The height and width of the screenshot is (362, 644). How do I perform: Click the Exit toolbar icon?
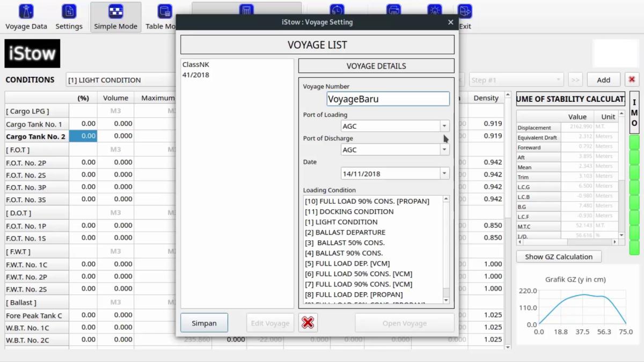(464, 17)
